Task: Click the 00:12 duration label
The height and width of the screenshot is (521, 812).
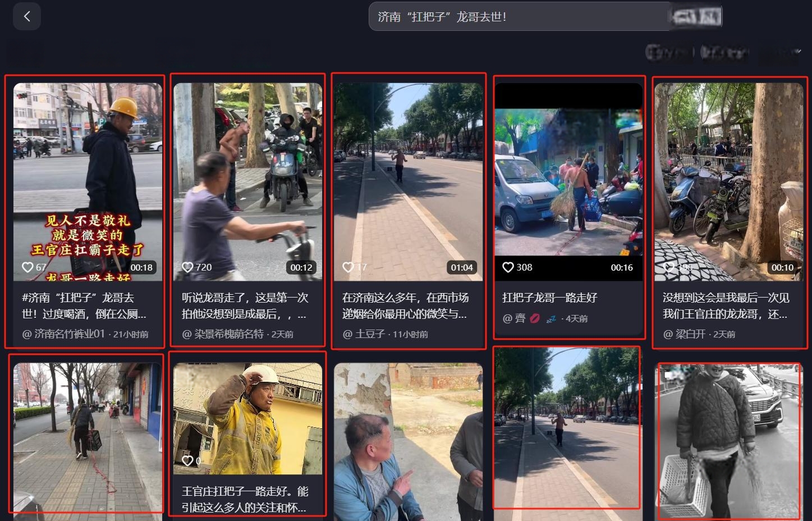Action: (x=301, y=267)
